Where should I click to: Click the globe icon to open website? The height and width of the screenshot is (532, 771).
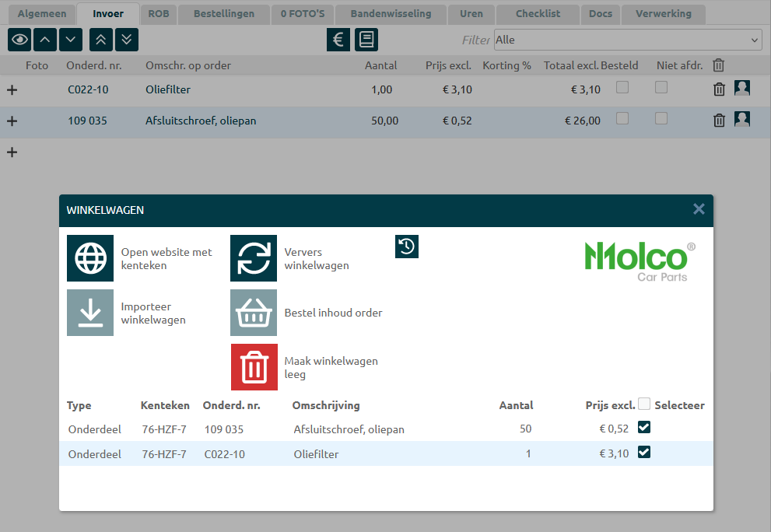click(x=90, y=258)
